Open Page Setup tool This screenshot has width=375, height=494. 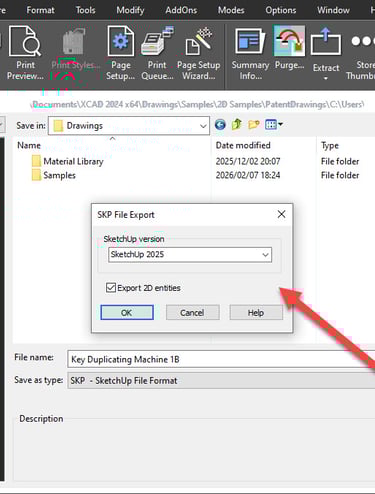(120, 53)
